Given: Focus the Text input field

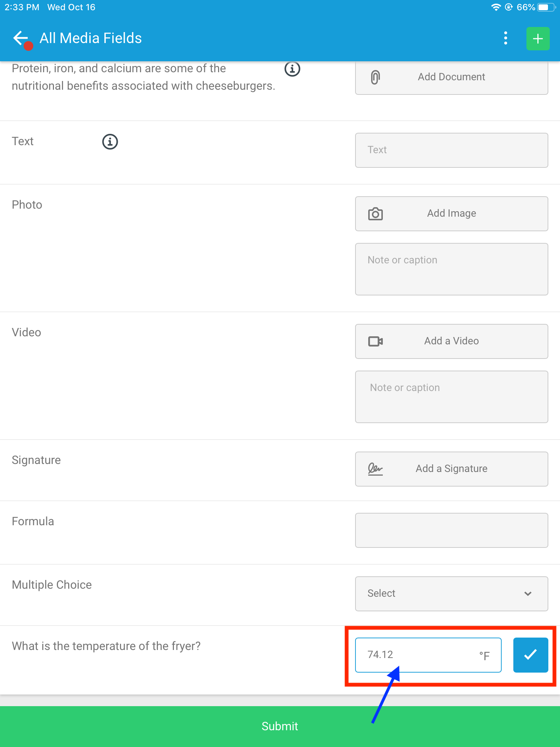Looking at the screenshot, I should (x=451, y=150).
